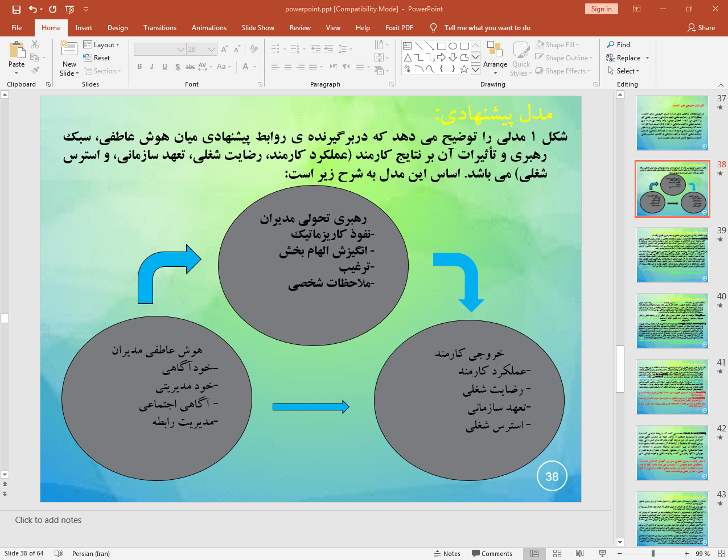This screenshot has height=560, width=728.
Task: Switch to Slide Sorter view
Action: click(x=557, y=553)
